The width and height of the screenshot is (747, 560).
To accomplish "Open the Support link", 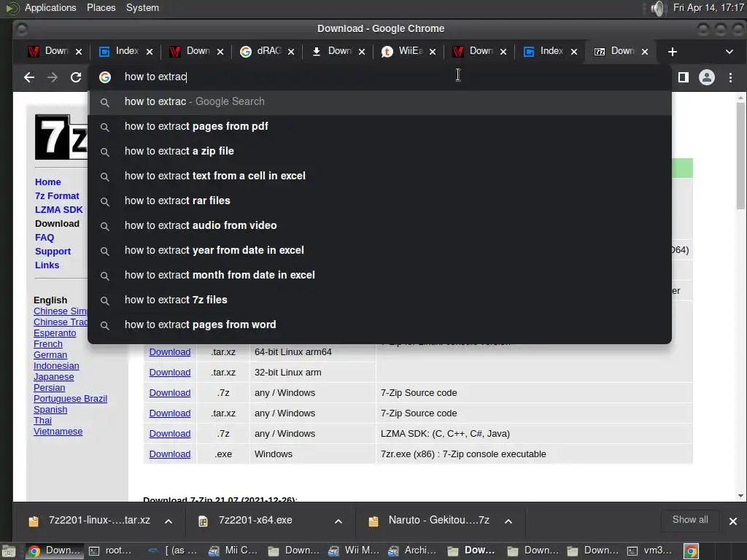I will 53,251.
